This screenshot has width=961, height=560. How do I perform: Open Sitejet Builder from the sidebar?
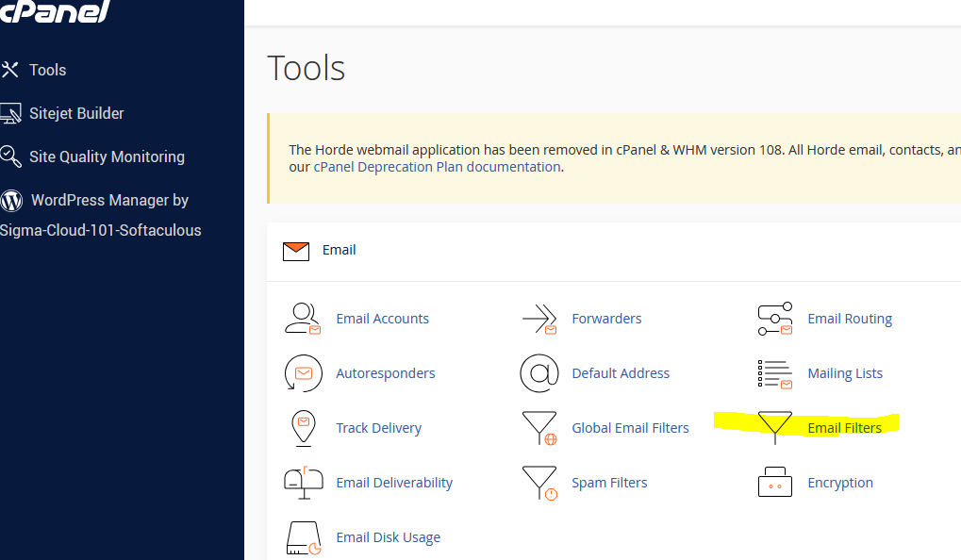pyautogui.click(x=76, y=113)
